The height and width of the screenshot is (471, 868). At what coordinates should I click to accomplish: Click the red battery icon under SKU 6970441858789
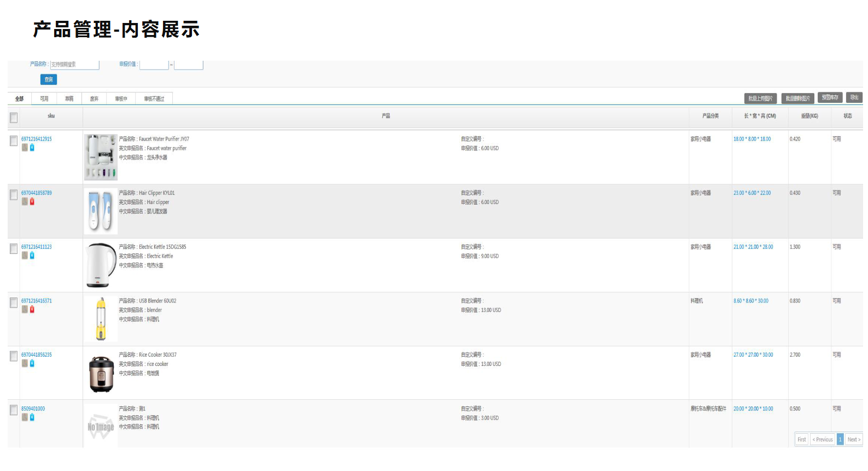click(x=32, y=202)
